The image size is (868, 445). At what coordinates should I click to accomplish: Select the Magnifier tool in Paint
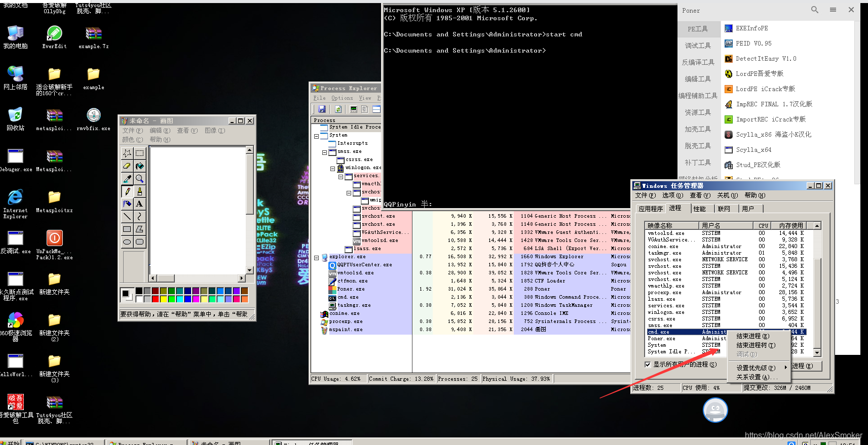pos(139,178)
